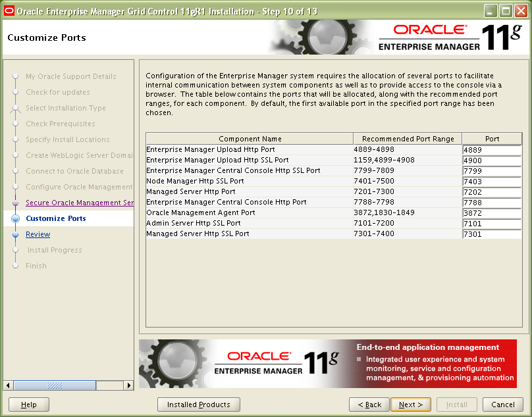Click the Oracle Enterprise Manager banner image

(x=328, y=364)
